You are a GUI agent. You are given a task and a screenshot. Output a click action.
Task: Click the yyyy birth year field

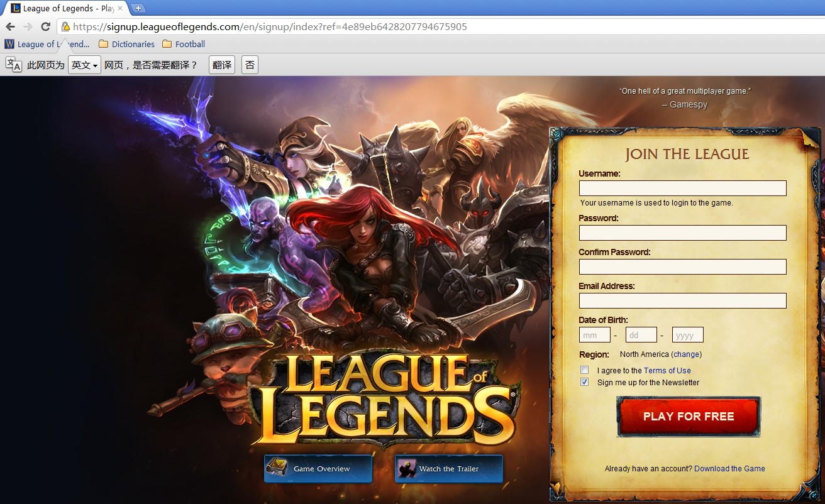coord(688,335)
